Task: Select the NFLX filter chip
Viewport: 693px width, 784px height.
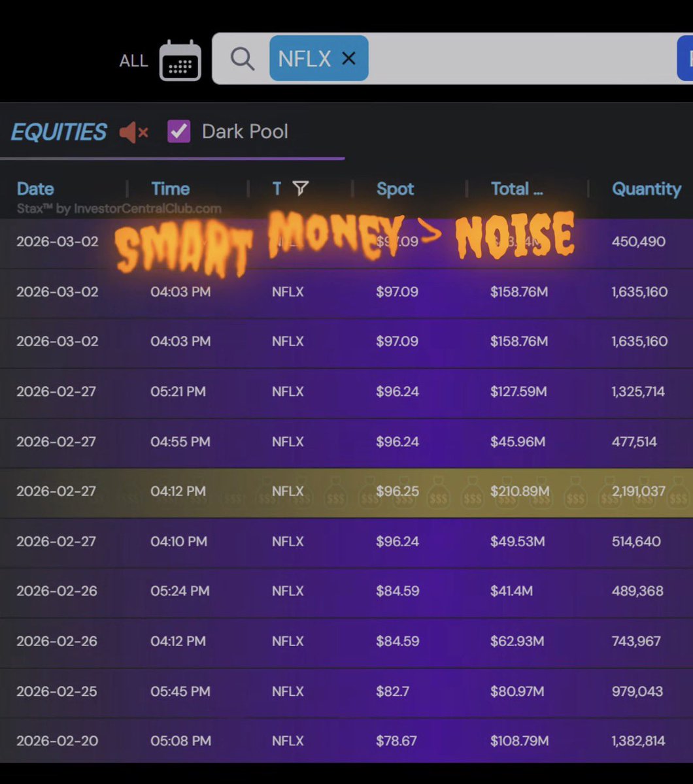Action: click(318, 59)
